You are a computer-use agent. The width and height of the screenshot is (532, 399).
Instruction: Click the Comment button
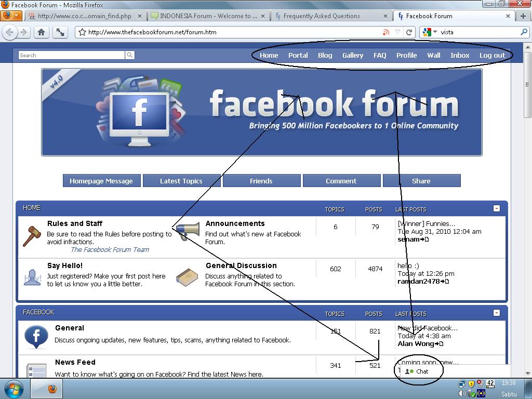click(x=341, y=181)
